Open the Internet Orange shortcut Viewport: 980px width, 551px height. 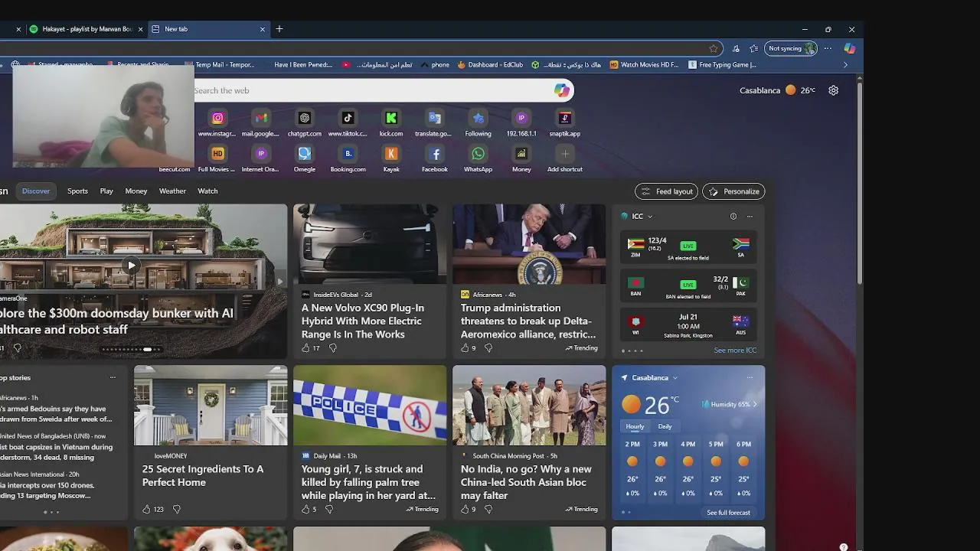tap(261, 154)
